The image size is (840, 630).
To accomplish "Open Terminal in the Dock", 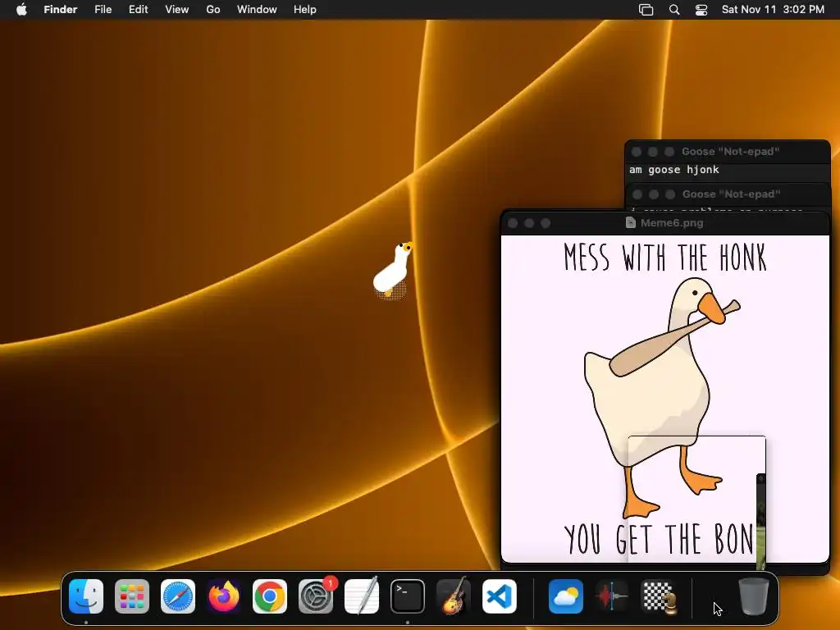I will 407,596.
